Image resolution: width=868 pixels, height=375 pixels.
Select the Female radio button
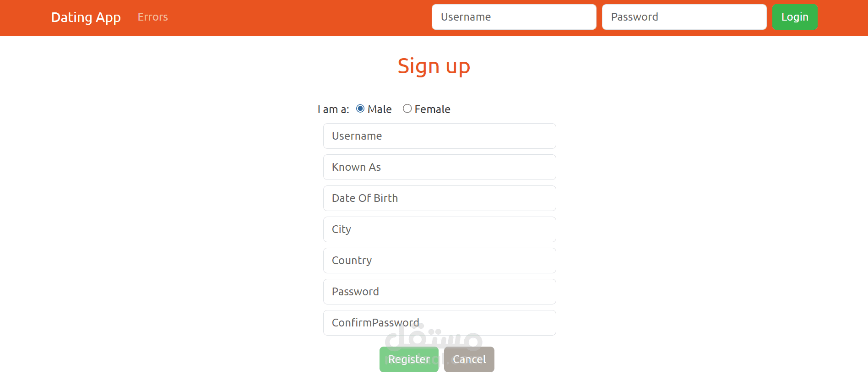point(407,109)
